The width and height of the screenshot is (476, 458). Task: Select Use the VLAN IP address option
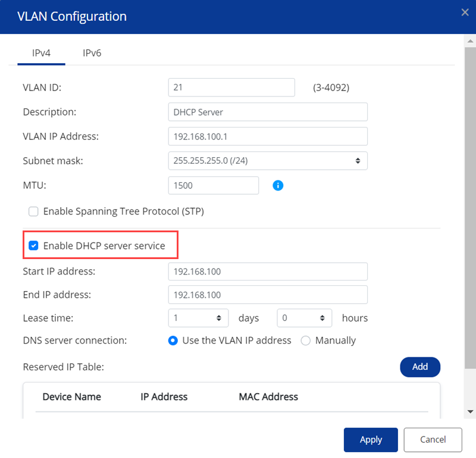click(173, 341)
